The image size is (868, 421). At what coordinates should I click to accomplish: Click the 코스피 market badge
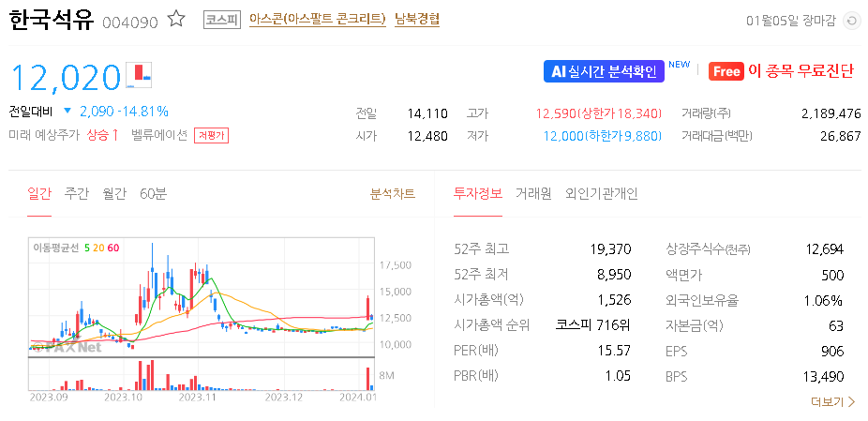[x=222, y=20]
